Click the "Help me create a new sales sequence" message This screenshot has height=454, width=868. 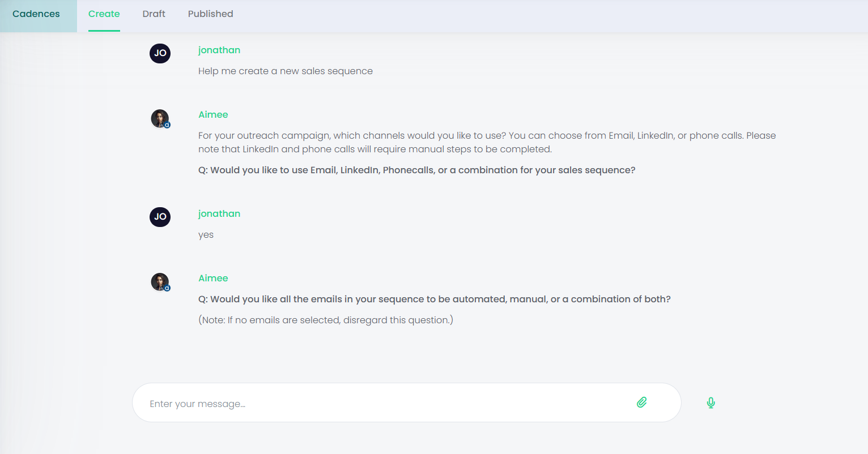286,71
